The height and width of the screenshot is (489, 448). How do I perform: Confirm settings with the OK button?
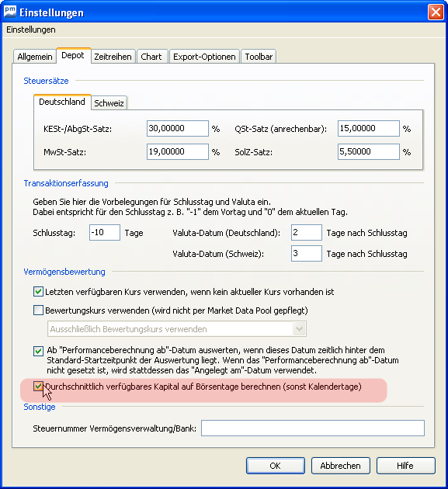click(x=275, y=466)
